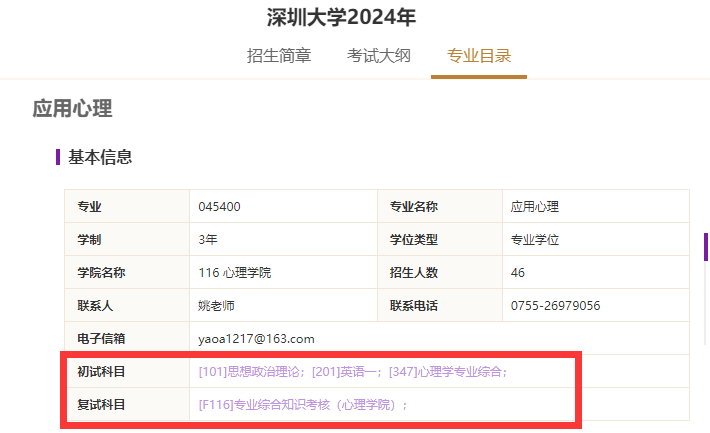Click the 专业名称 value 应用心理

pos(535,207)
